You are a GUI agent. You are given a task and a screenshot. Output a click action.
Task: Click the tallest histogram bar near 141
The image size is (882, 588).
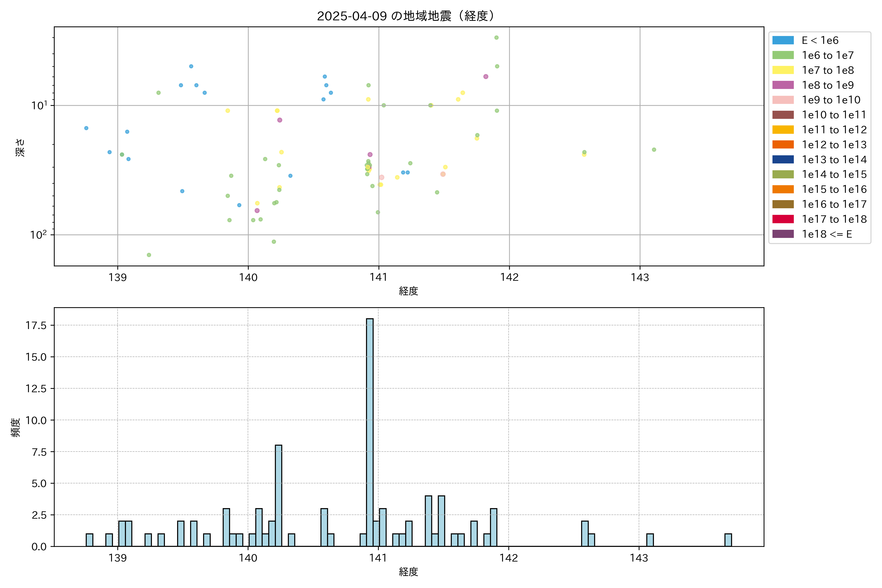click(369, 431)
